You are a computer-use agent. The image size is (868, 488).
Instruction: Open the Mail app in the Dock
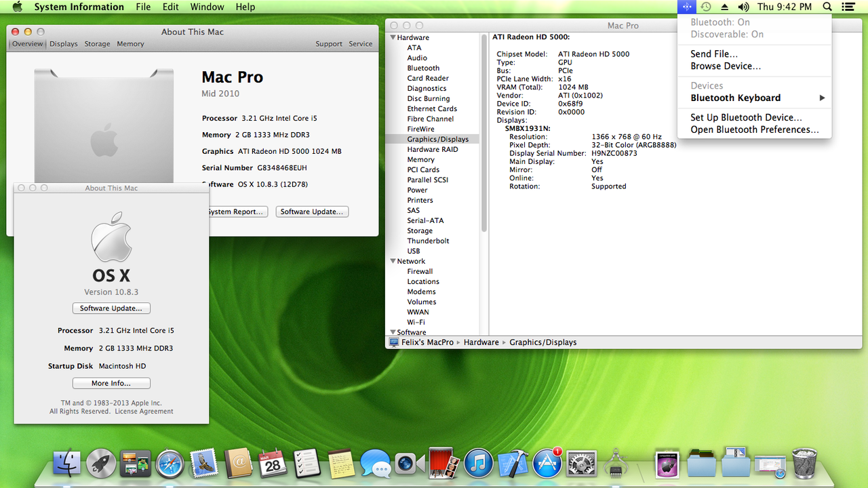(203, 463)
